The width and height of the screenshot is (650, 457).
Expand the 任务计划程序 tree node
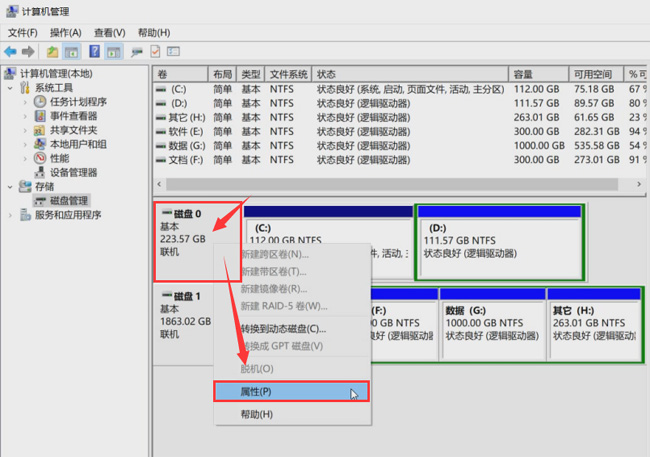tap(25, 102)
